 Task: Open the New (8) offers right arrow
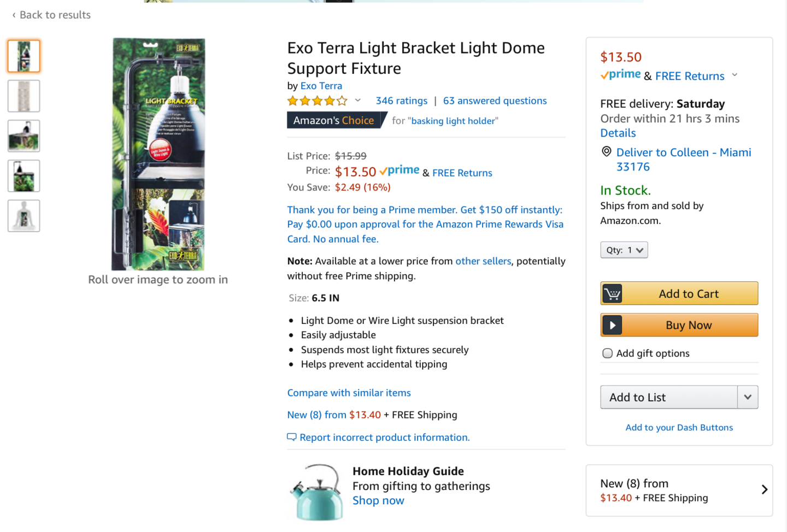point(764,490)
